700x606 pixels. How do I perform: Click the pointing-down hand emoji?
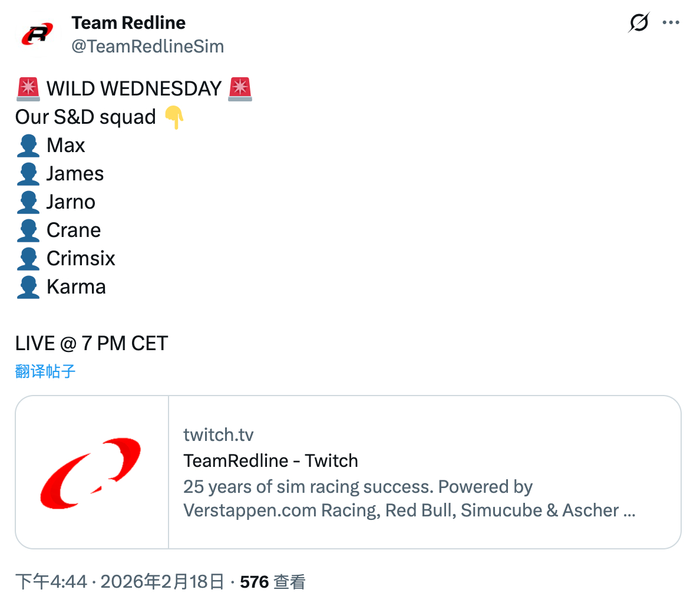(174, 117)
